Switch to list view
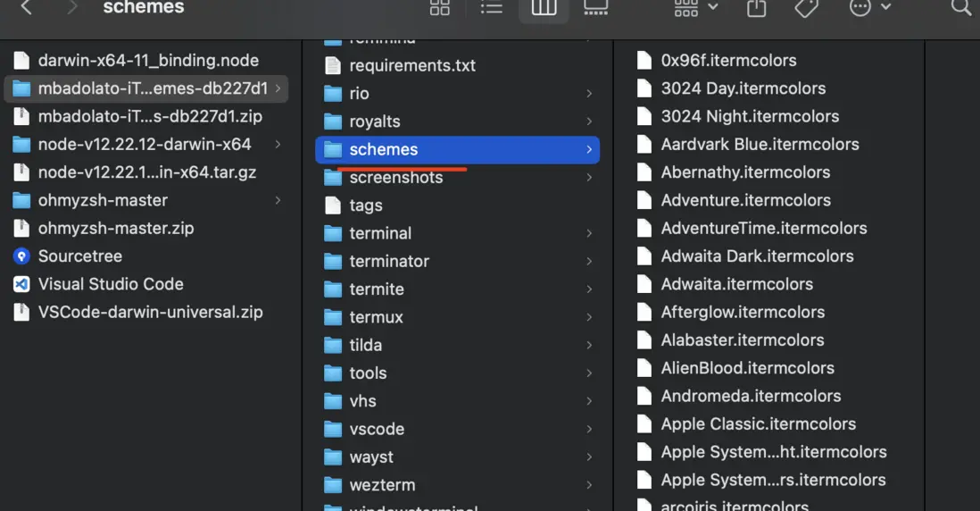The image size is (980, 511). [x=492, y=8]
